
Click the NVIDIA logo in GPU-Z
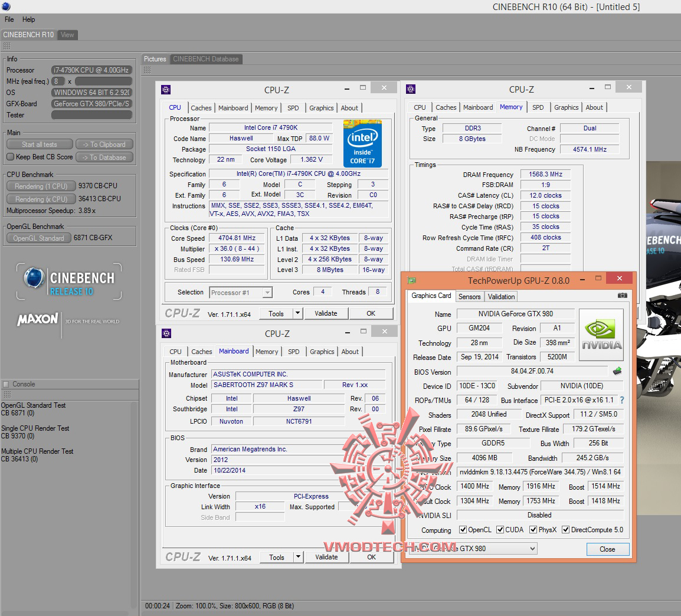[x=601, y=335]
